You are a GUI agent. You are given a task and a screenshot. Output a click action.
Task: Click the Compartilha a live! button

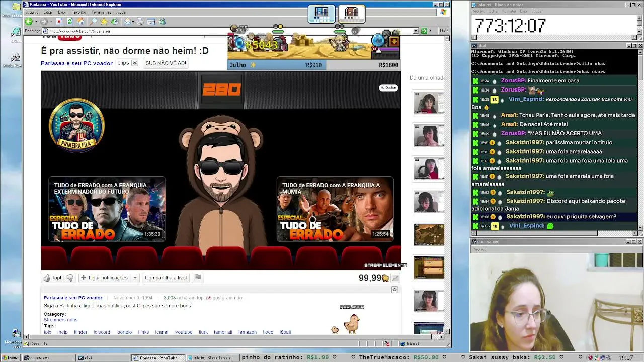tap(166, 278)
